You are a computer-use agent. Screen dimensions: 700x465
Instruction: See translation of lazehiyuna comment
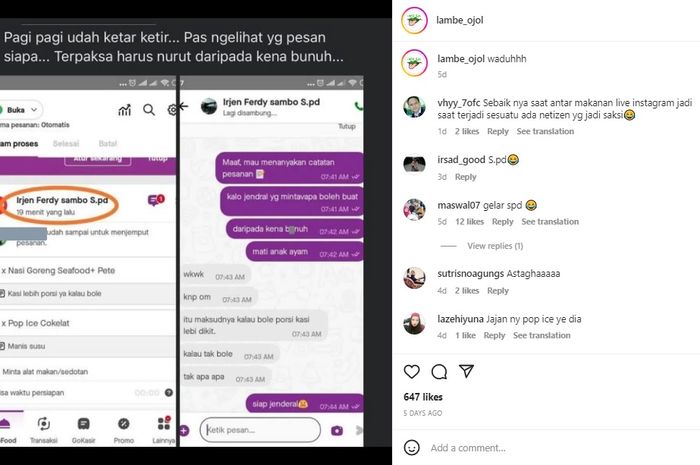point(542,335)
